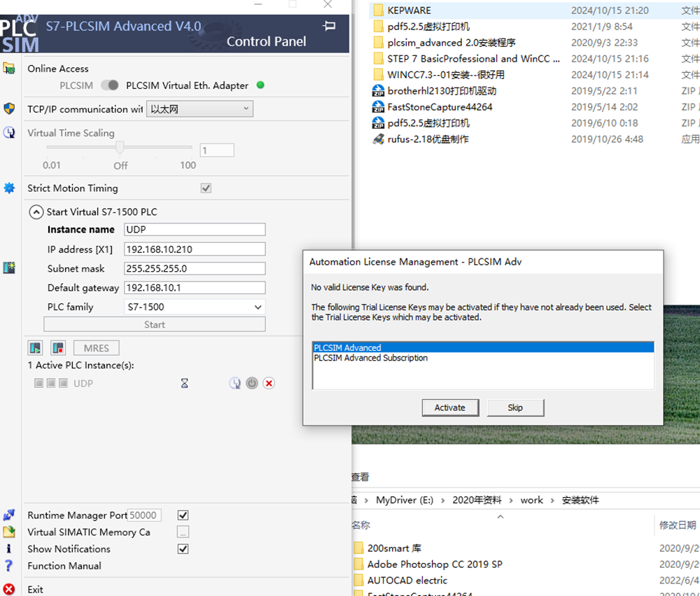700x596 pixels.
Task: Click the power button icon for UDP instance
Action: click(252, 383)
